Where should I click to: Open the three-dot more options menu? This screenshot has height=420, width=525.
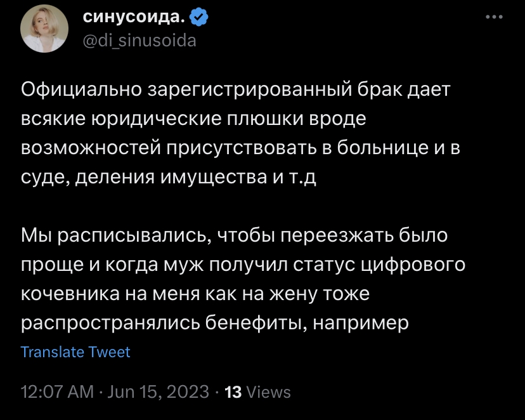coord(493,18)
